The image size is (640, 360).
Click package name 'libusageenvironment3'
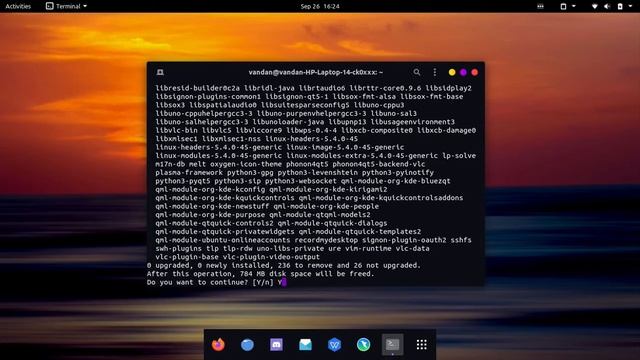[x=412, y=122]
